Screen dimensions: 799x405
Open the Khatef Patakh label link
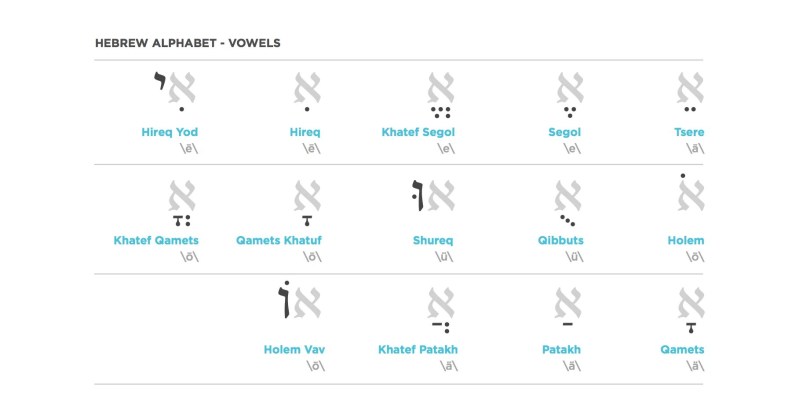point(418,349)
